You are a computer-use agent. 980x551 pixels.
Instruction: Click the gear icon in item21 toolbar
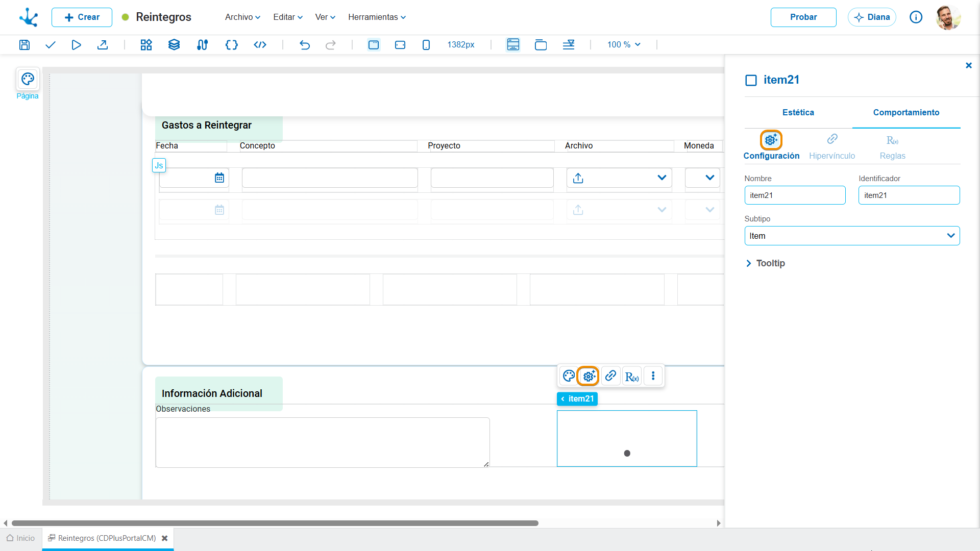click(x=589, y=376)
